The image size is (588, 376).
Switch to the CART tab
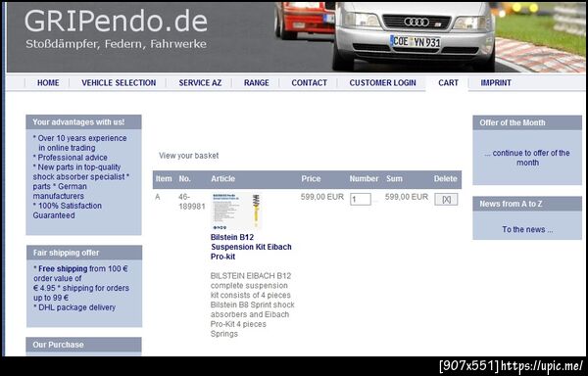448,83
